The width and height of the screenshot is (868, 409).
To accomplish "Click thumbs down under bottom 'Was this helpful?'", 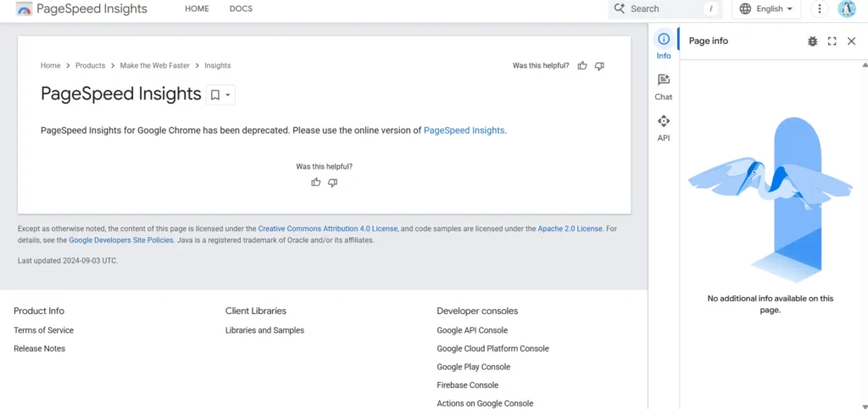I will tap(332, 182).
